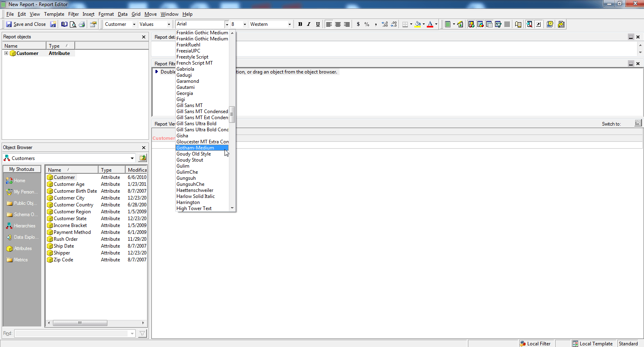Viewport: 644px width, 347px height.
Task: Select Gotham-Medium from the font list
Action: (x=195, y=148)
